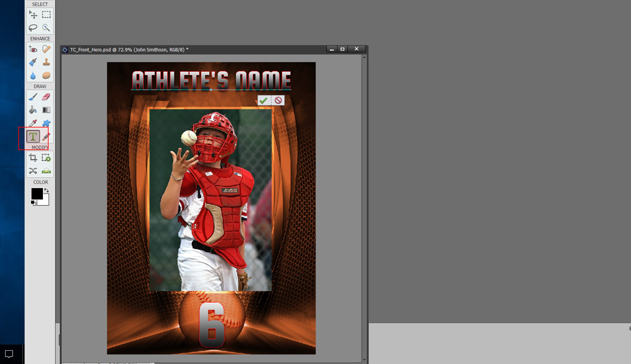Select the Eyedropper color picker tool
The height and width of the screenshot is (364, 631).
coord(33,123)
